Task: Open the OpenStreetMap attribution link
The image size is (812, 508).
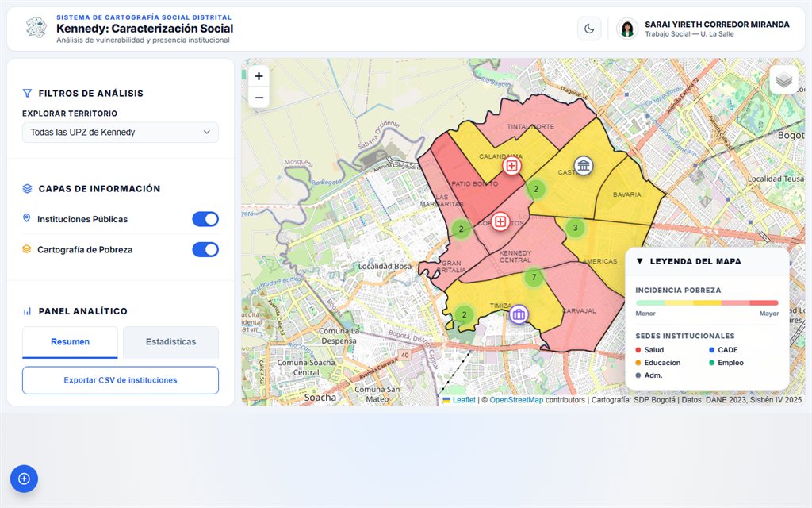Action: [x=516, y=400]
